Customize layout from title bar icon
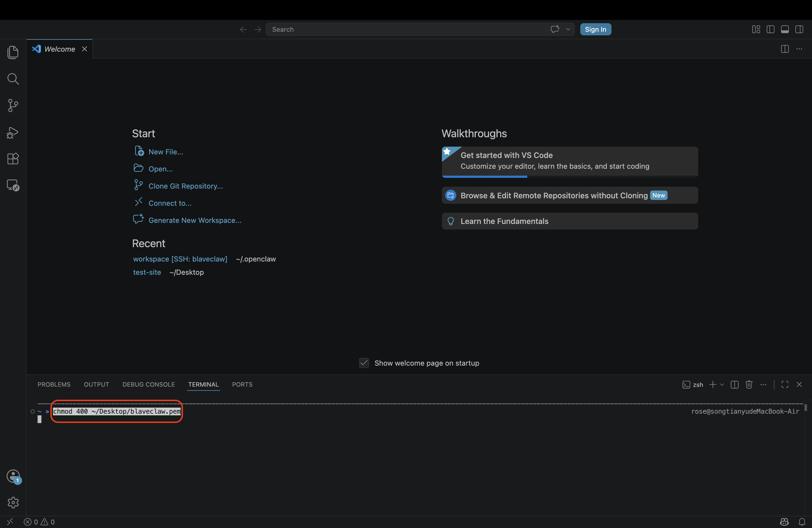812x528 pixels. (756, 29)
